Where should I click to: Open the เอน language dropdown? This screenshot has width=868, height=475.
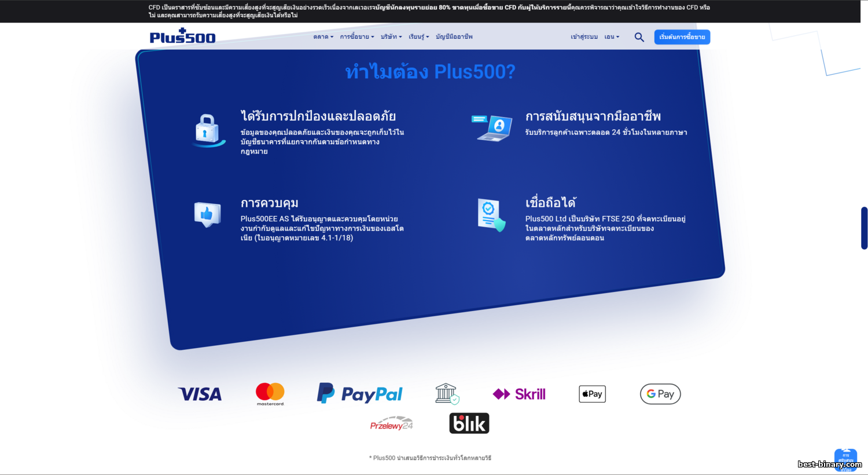612,37
